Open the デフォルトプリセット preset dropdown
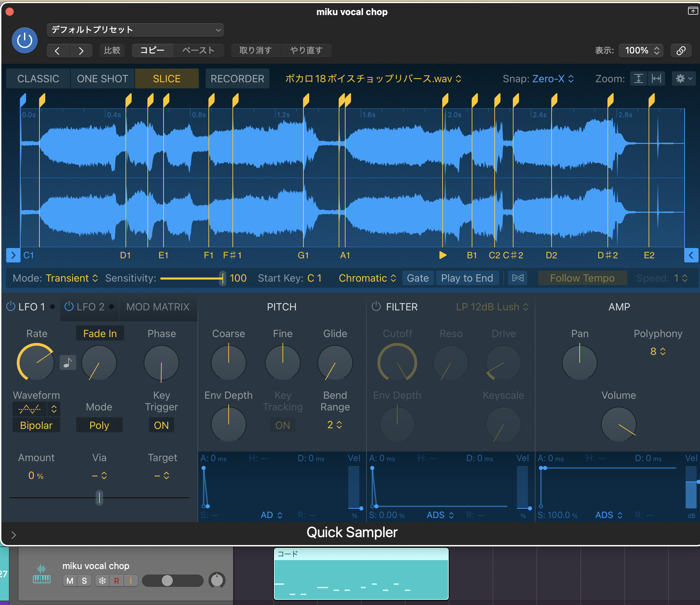Image resolution: width=700 pixels, height=605 pixels. [135, 30]
